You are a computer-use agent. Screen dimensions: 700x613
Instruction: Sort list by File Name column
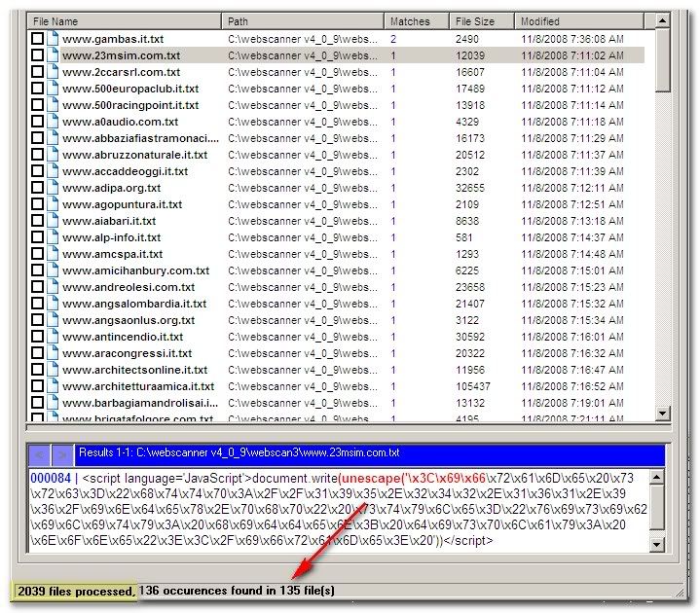tap(125, 20)
